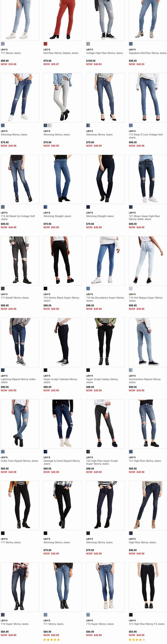View 712 All Mixed Up Vintage Soft image

coord(20,179)
